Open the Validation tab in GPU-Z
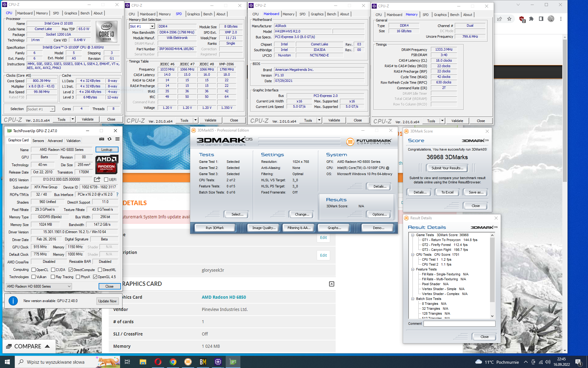The image size is (588, 368). (x=73, y=141)
